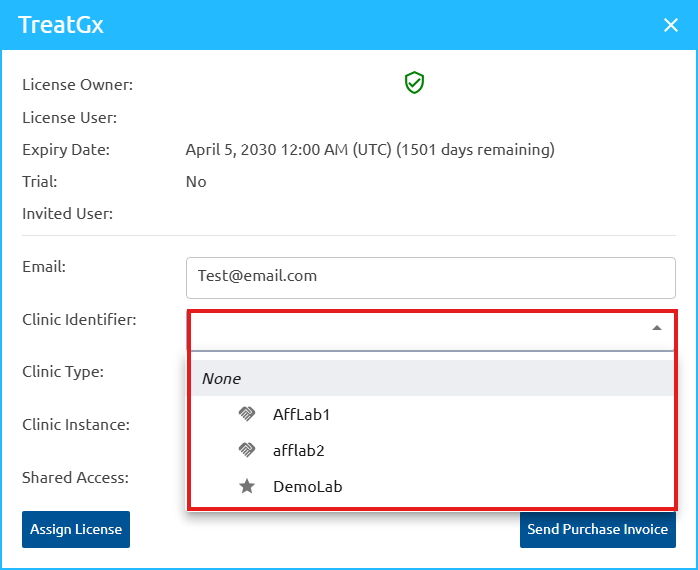Click the handshake icon beside AffLab1
The image size is (698, 570).
pyautogui.click(x=247, y=414)
